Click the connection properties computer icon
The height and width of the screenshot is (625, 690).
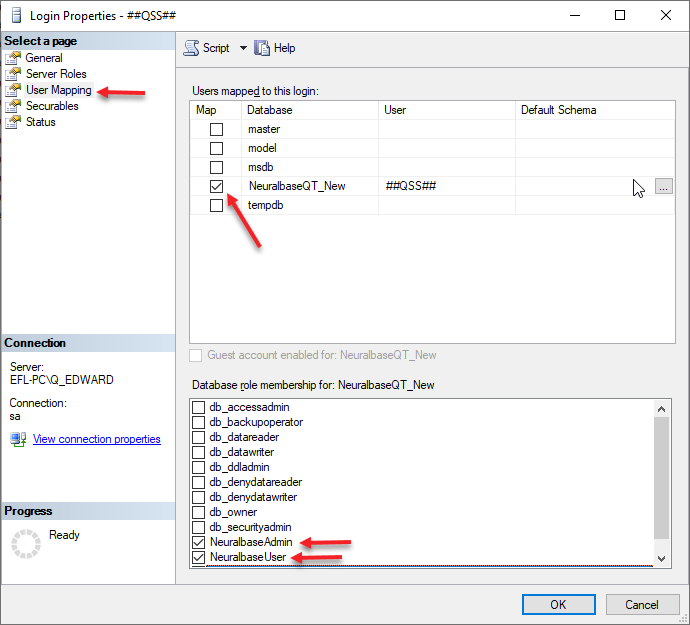tap(18, 439)
